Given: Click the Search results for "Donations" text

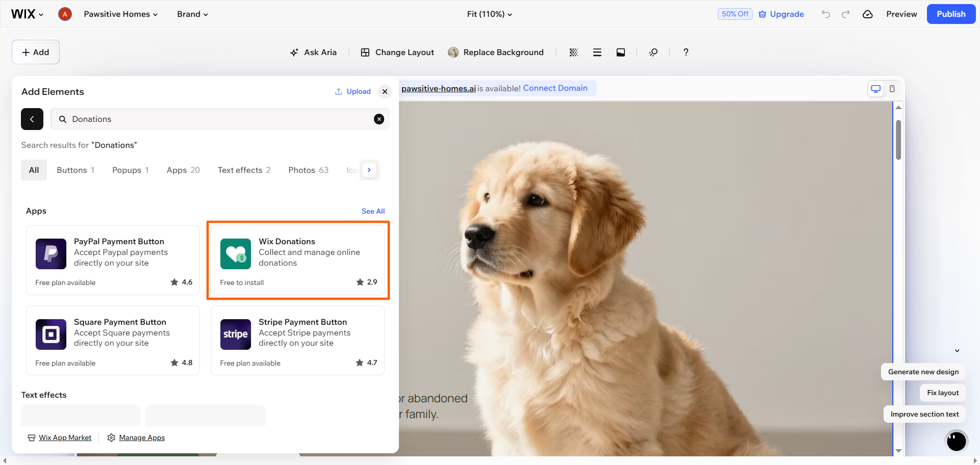Looking at the screenshot, I should click(79, 145).
